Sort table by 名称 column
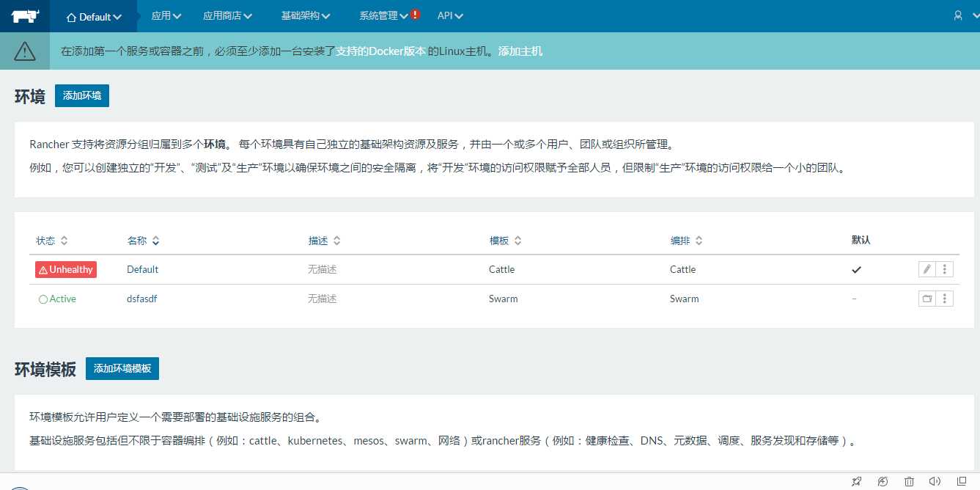The image size is (980, 490). tap(143, 241)
